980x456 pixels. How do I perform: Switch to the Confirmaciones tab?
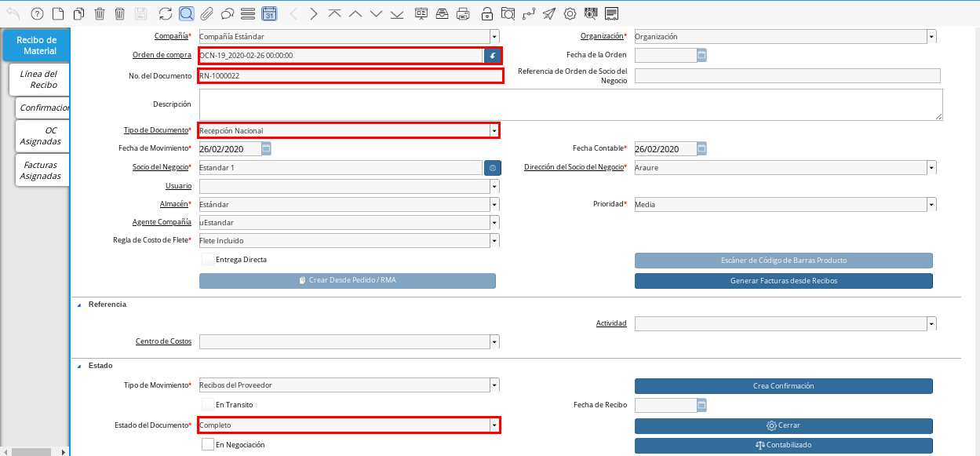42,108
